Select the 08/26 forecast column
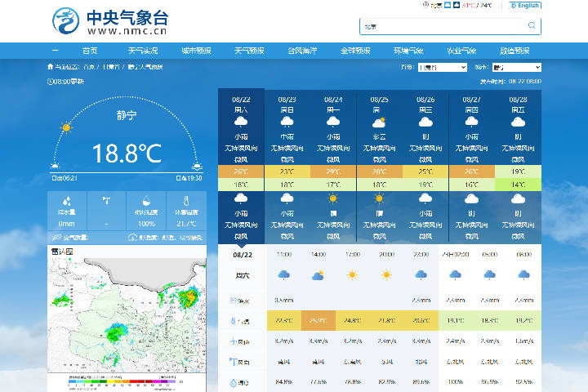This screenshot has height=392, width=588. (425, 166)
